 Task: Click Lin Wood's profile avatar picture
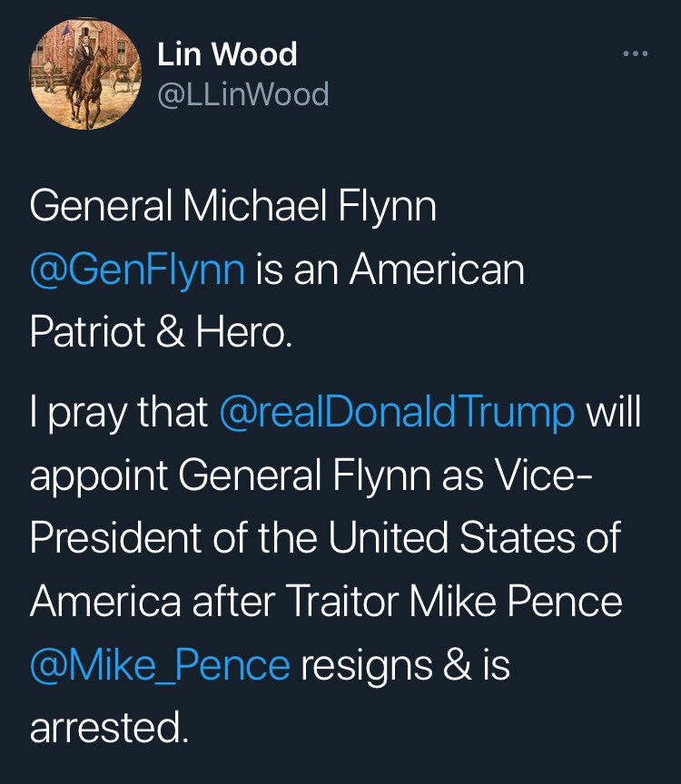(x=85, y=73)
